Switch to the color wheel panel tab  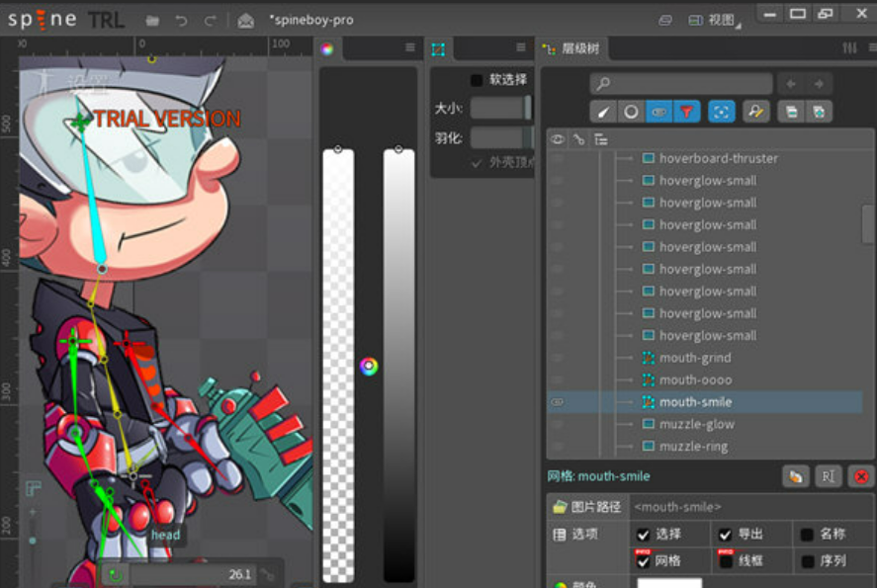click(327, 49)
